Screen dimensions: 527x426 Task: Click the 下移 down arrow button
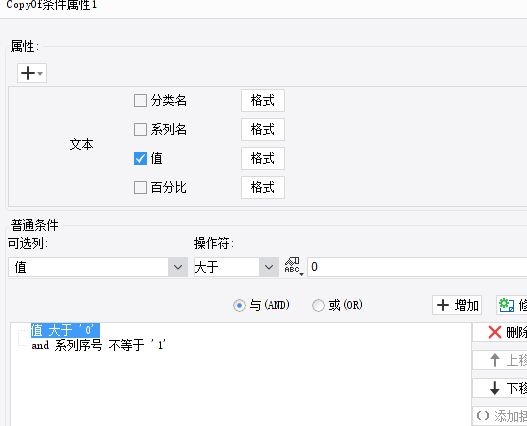coord(500,388)
